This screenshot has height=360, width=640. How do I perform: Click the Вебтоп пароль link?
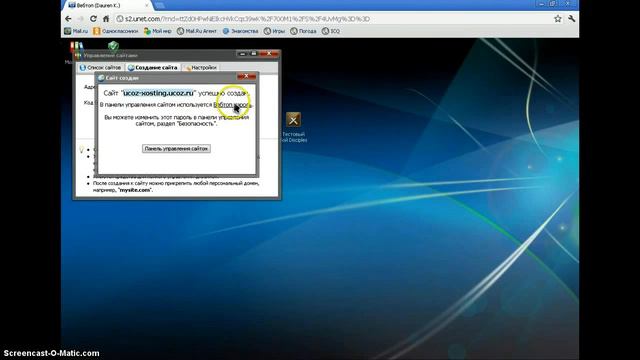coord(231,105)
